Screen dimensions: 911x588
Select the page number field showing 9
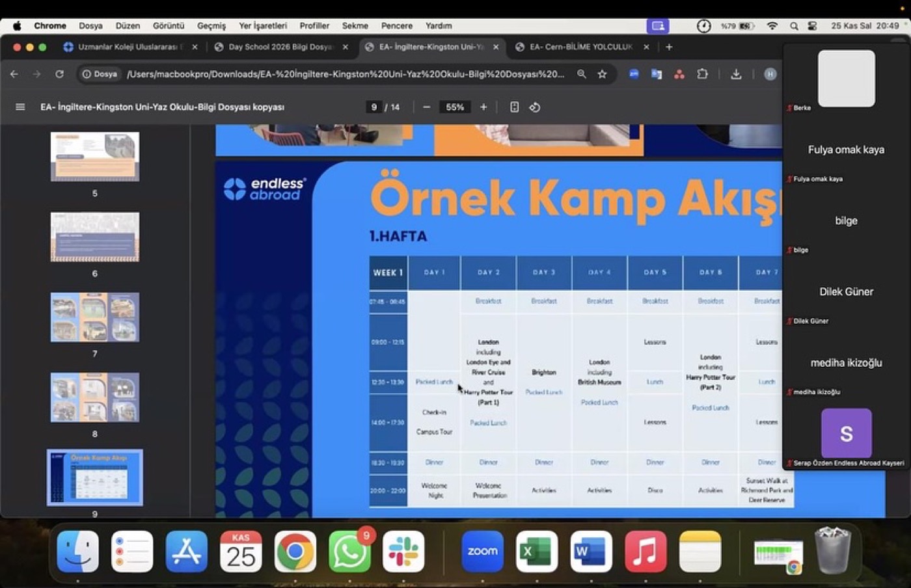tap(374, 107)
